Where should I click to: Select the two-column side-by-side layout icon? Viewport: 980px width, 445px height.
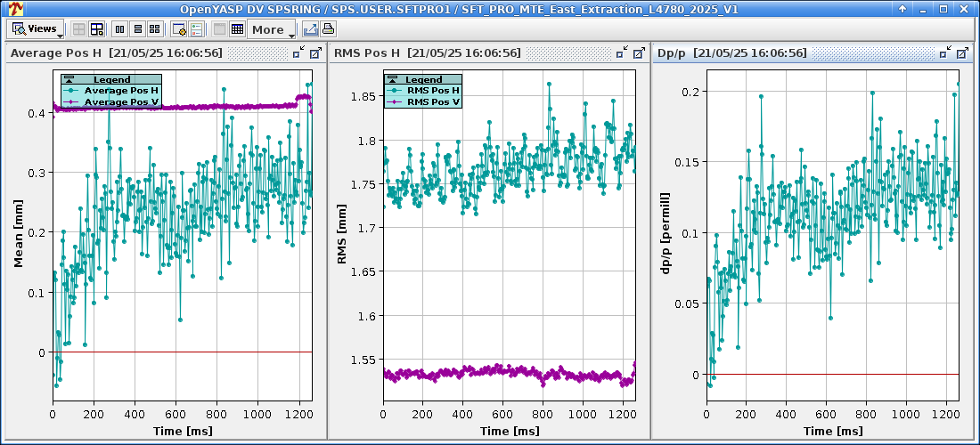point(119,29)
